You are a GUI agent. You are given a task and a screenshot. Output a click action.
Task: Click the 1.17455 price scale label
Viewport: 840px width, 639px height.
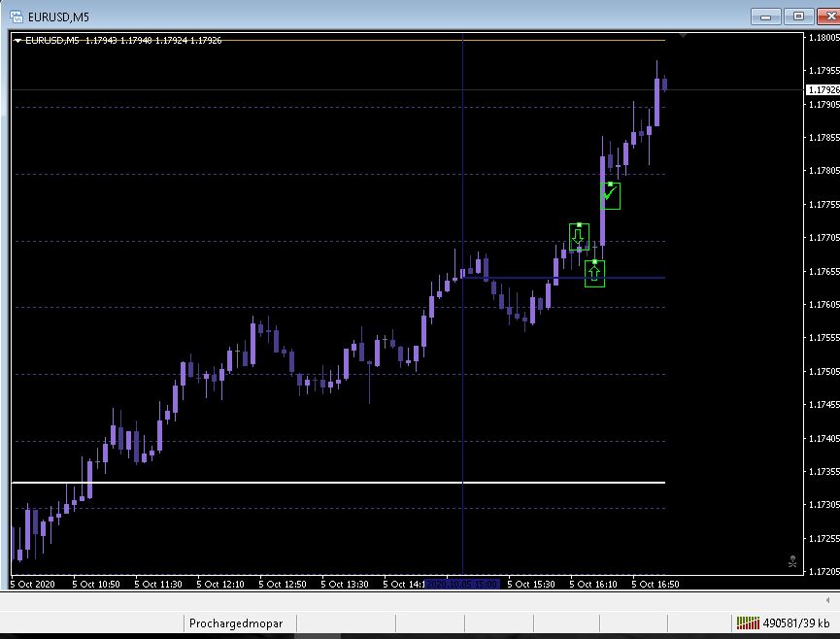[x=823, y=404]
